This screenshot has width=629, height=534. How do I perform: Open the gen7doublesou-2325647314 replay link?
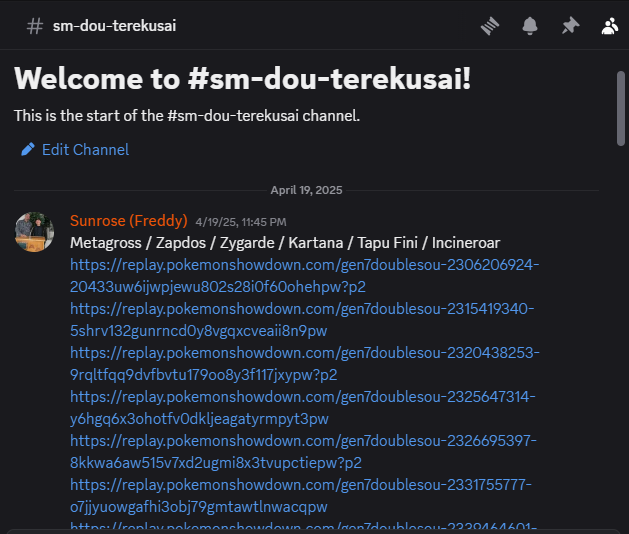(303, 408)
